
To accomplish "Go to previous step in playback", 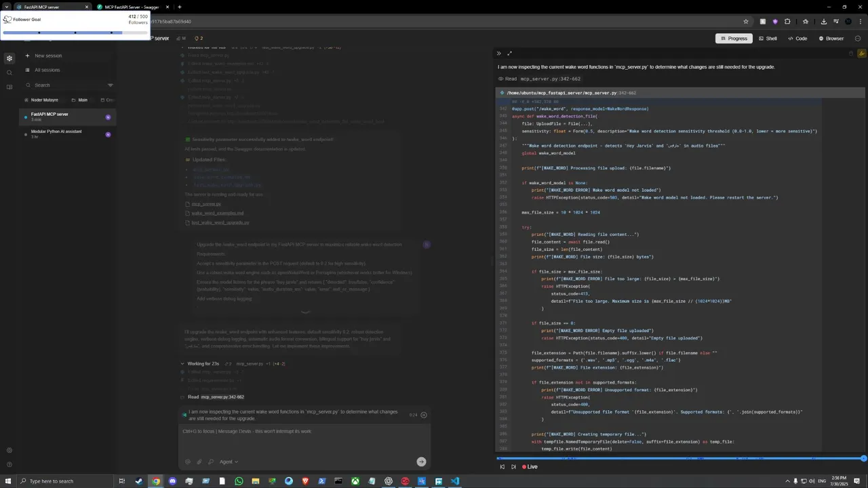I will click(x=502, y=467).
